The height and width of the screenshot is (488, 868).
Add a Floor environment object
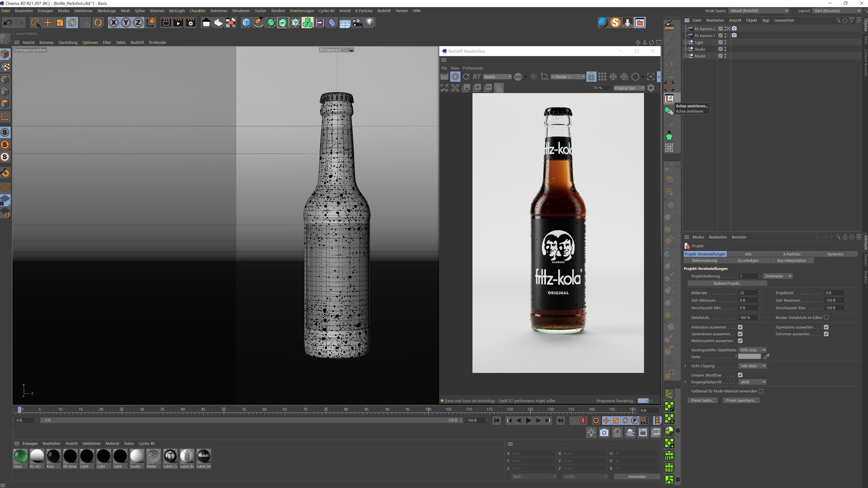tap(345, 22)
